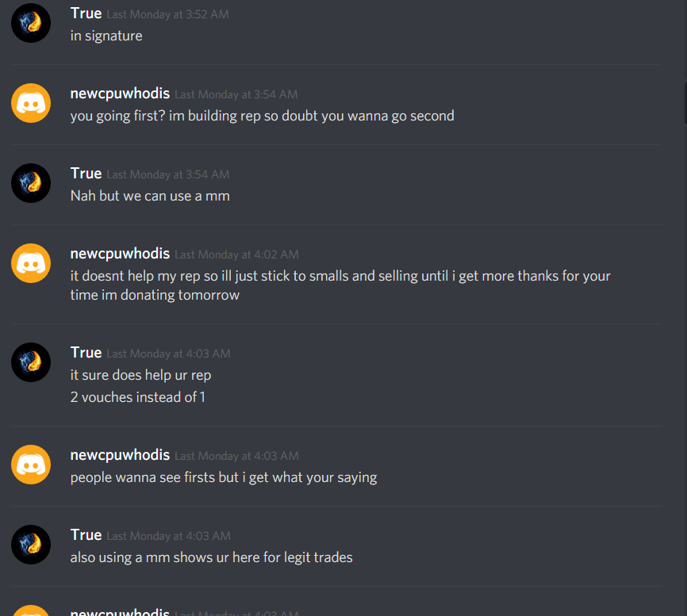Click username True above 'Nah but we can use a mm'
The image size is (687, 616).
[x=86, y=174]
